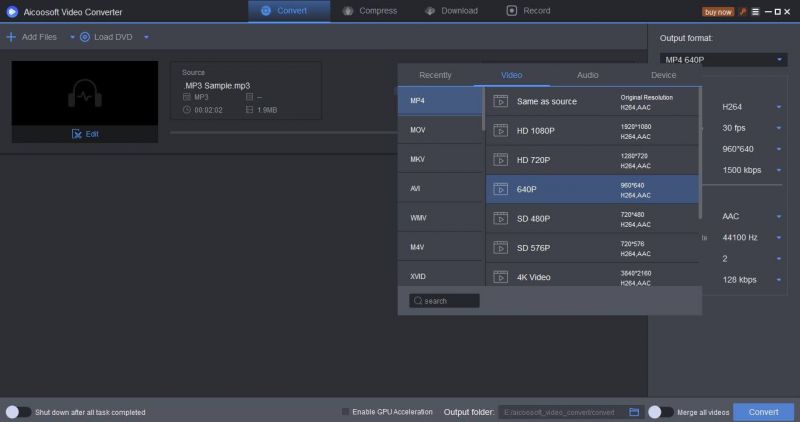Click the plus icon for Add Files
This screenshot has height=422, width=800.
click(x=11, y=37)
